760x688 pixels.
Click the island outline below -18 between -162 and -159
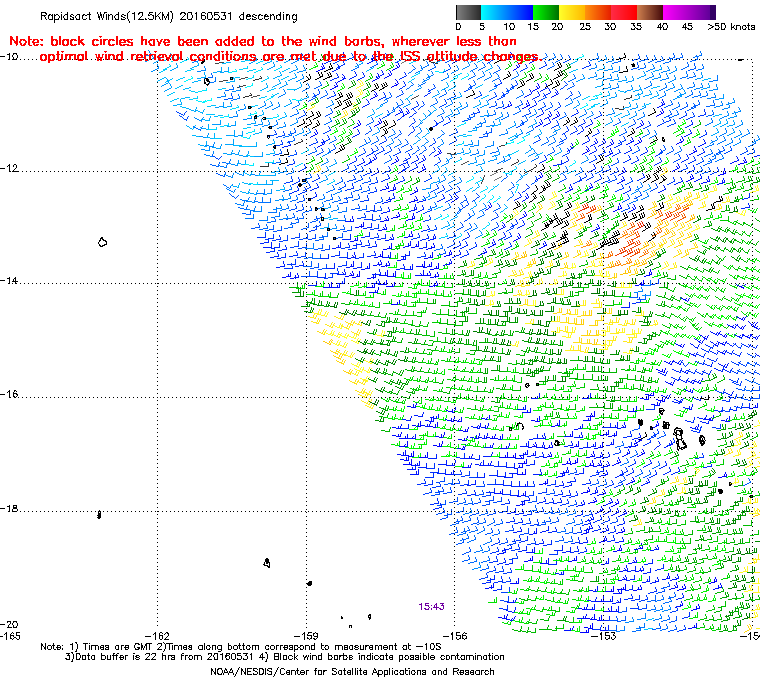pos(267,563)
